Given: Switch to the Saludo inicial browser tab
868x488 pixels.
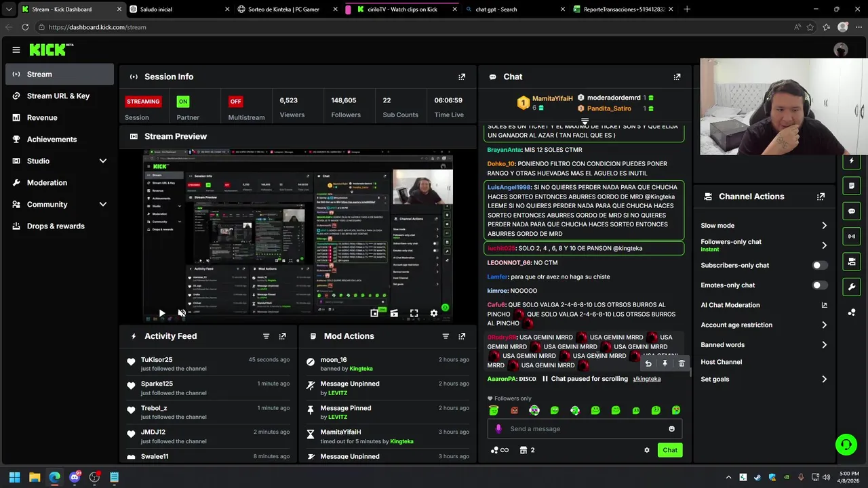Looking at the screenshot, I should [x=178, y=9].
